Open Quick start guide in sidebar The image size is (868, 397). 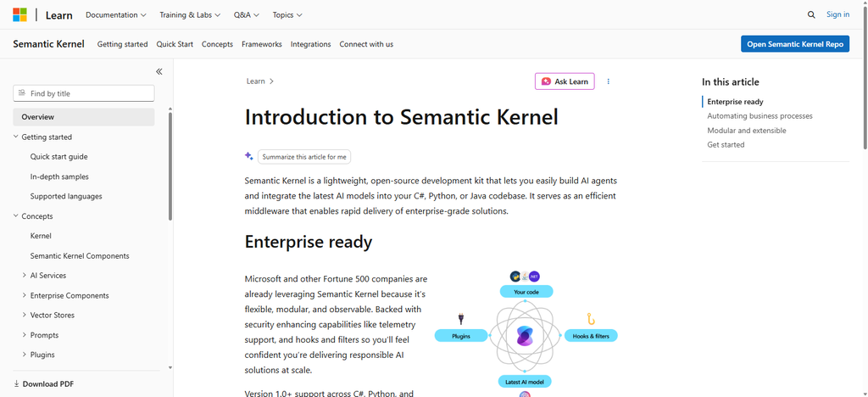coord(58,157)
